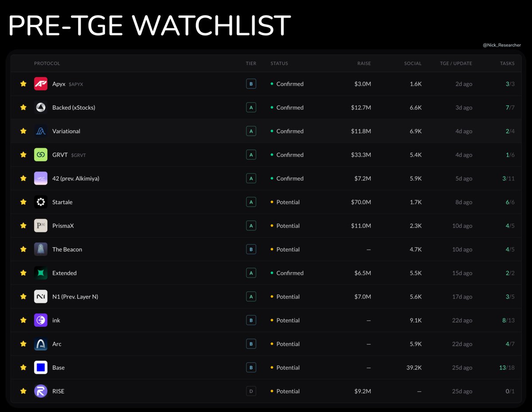This screenshot has width=532, height=412.
Task: Click the Backed (xStocks) logo icon
Action: (41, 107)
